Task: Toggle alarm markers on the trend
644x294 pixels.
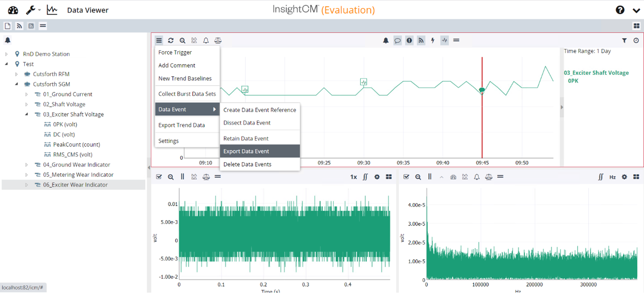Action: pyautogui.click(x=386, y=41)
